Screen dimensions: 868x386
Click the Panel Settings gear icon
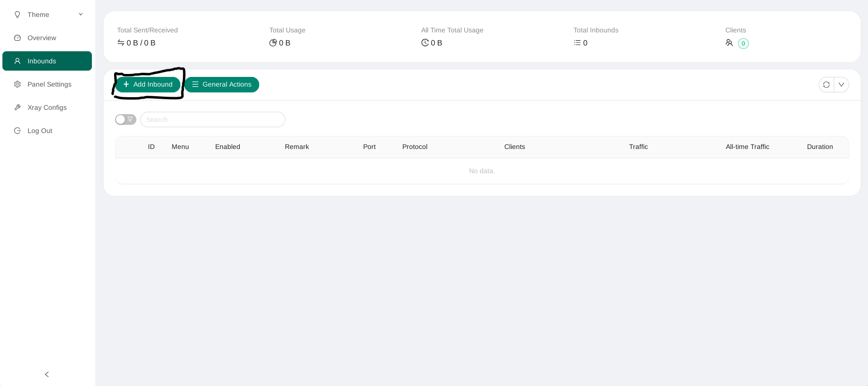coord(17,84)
